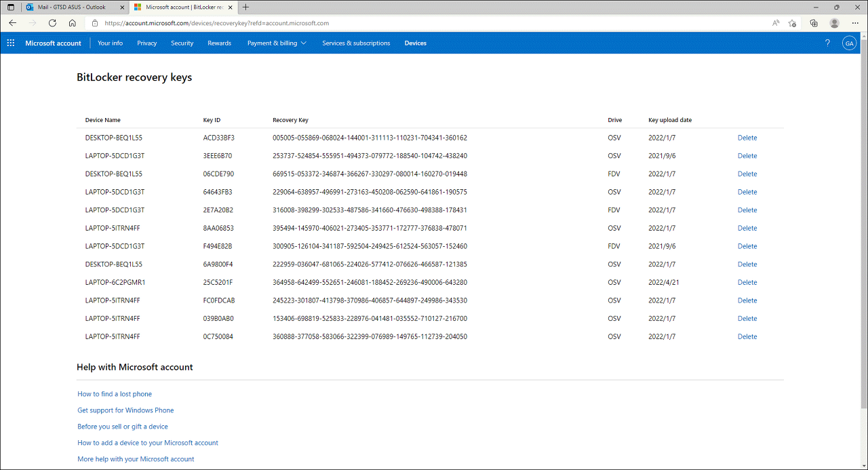Open More help with your Microsoft account
Screen dimensions: 868x470
tap(136, 459)
